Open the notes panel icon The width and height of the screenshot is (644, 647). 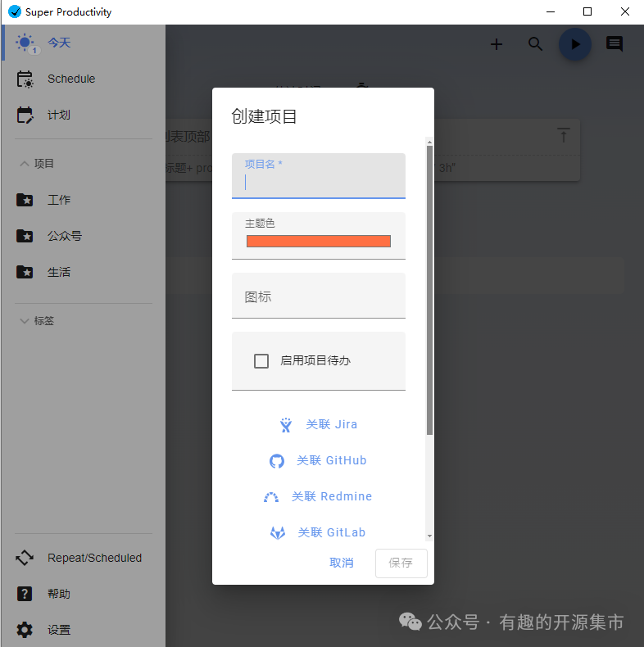pyautogui.click(x=615, y=43)
